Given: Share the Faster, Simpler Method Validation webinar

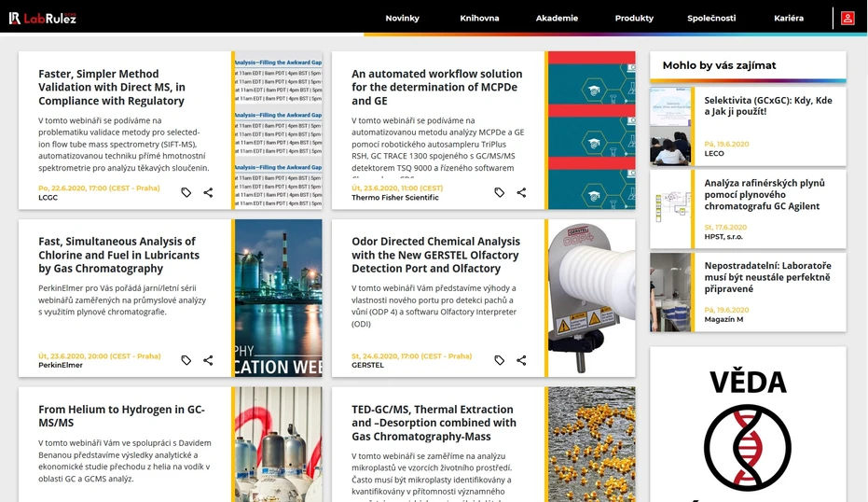Looking at the screenshot, I should click(208, 192).
